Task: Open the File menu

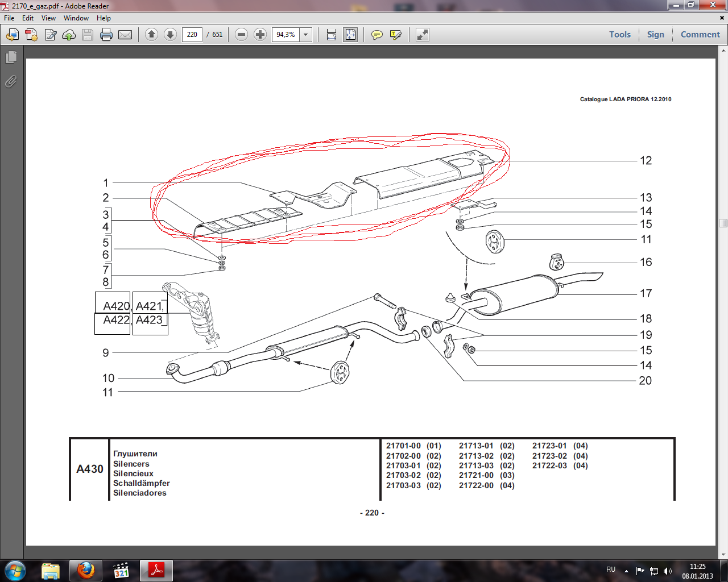Action: [x=9, y=18]
